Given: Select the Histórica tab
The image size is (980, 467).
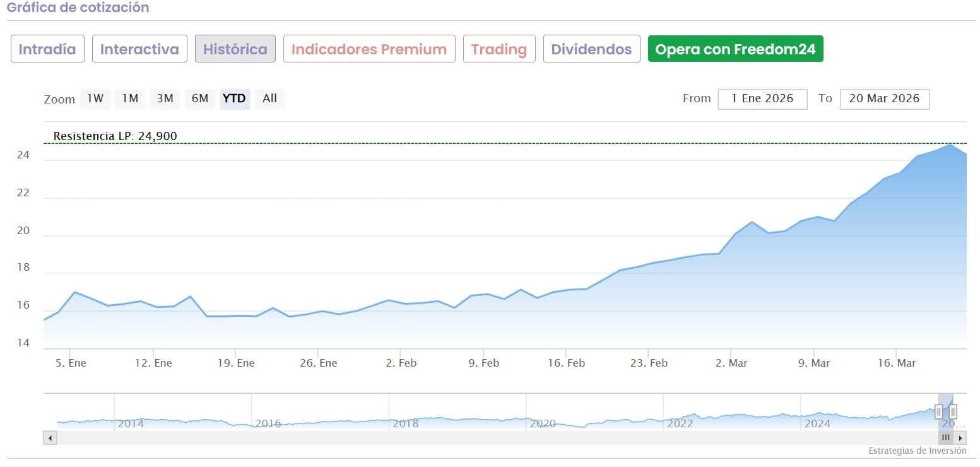Looking at the screenshot, I should click(x=235, y=49).
